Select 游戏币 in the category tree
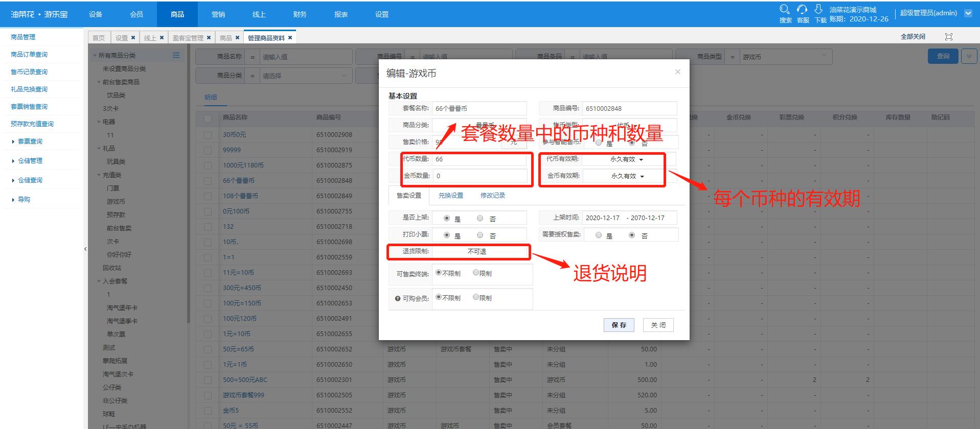Image resolution: width=980 pixels, height=429 pixels. coord(116,202)
